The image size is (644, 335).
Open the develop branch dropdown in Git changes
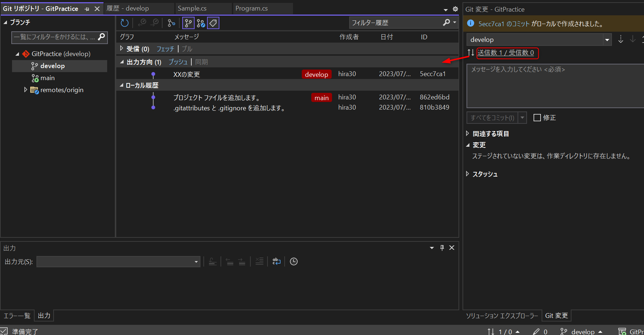[607, 40]
